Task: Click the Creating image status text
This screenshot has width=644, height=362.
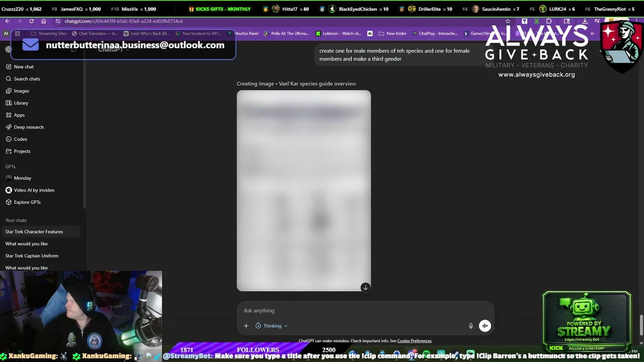Action: point(296,83)
